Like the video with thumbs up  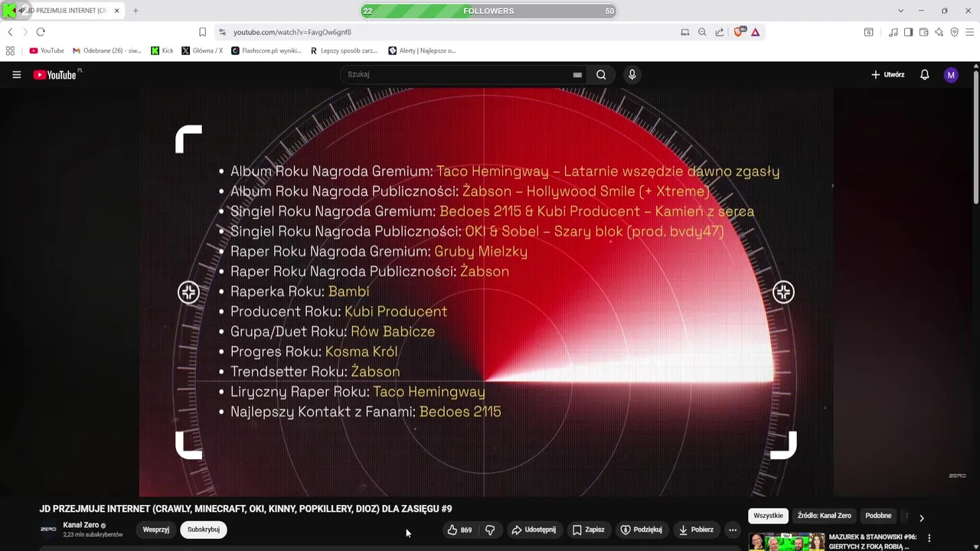[x=459, y=530]
